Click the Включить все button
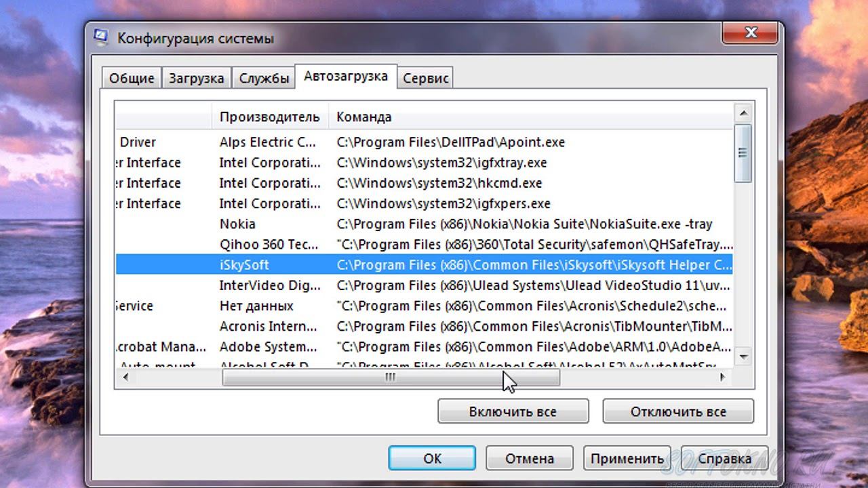 point(513,411)
